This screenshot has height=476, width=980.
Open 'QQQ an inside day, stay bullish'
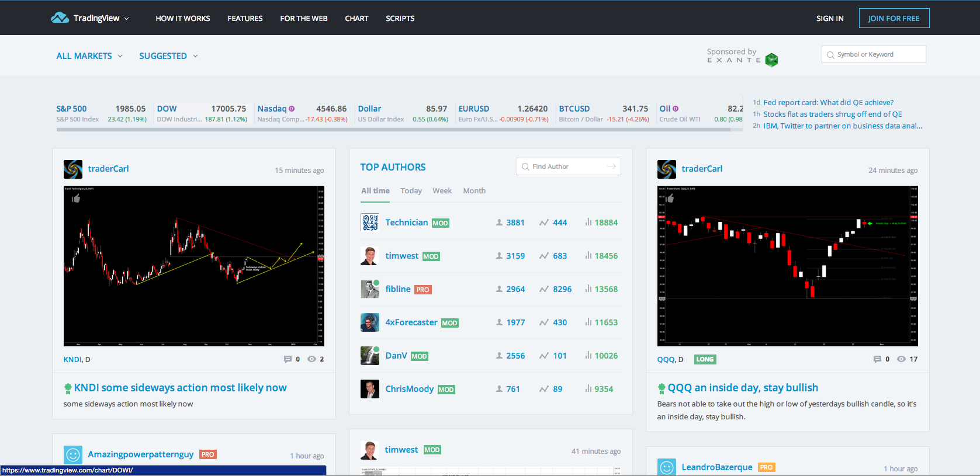click(743, 388)
